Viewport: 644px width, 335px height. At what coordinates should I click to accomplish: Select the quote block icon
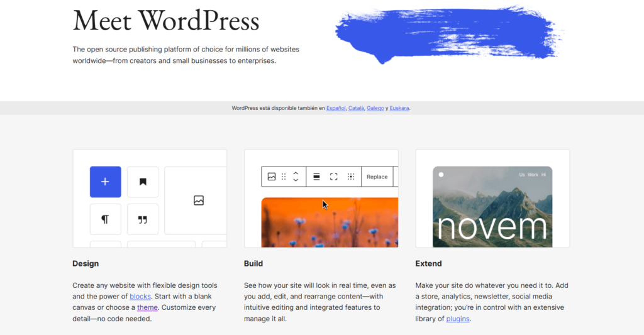[x=143, y=219]
